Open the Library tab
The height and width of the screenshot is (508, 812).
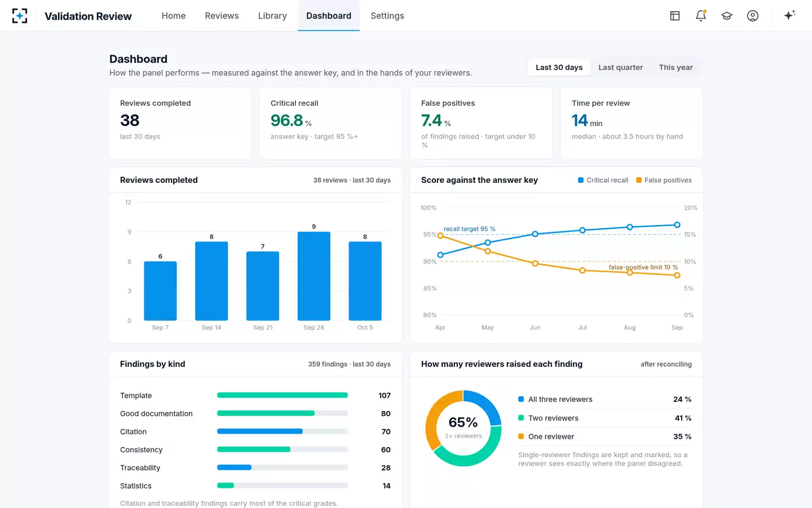(272, 16)
